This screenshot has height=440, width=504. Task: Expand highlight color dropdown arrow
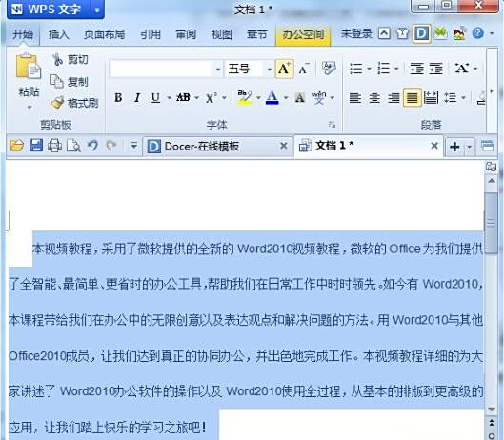pos(258,98)
